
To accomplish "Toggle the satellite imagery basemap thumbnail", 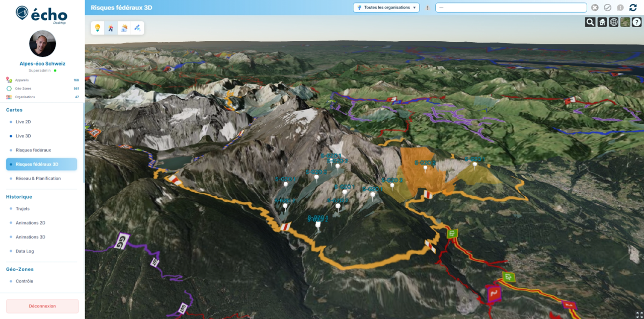I will click(625, 22).
